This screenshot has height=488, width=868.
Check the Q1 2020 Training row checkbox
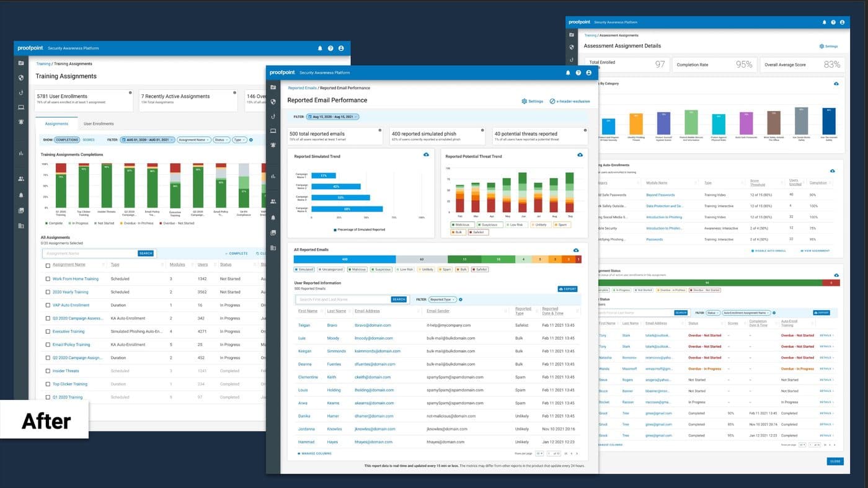click(48, 397)
